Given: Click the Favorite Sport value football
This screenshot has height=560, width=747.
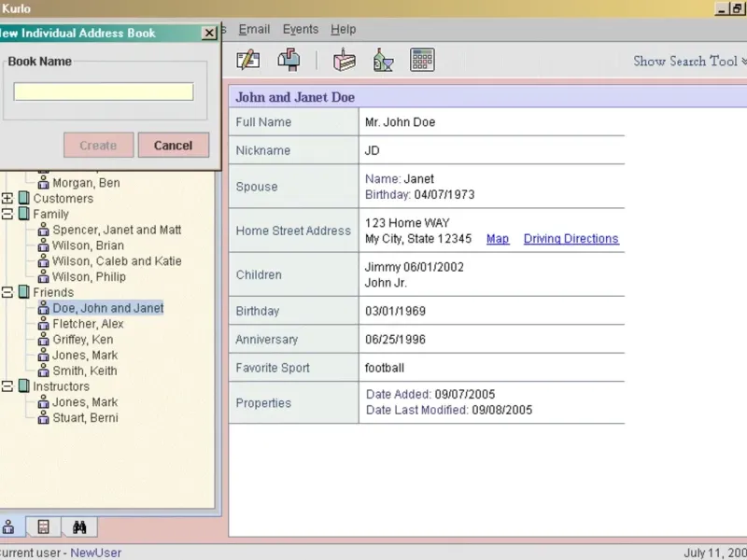Looking at the screenshot, I should pos(385,368).
